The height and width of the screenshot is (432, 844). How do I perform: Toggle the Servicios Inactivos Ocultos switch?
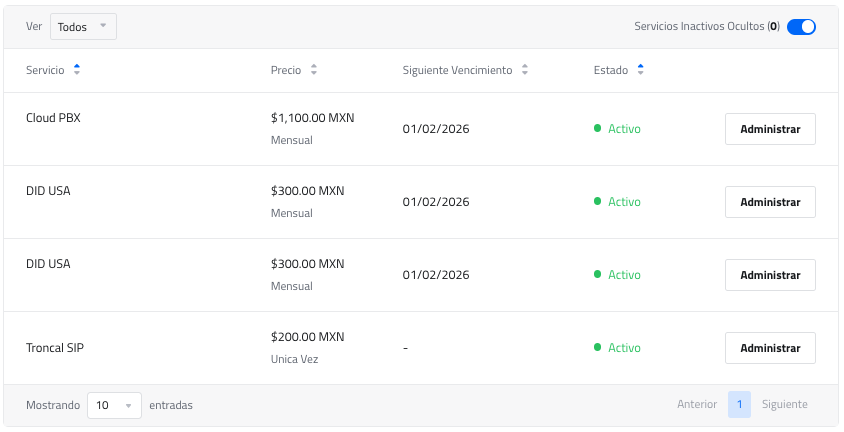click(801, 27)
